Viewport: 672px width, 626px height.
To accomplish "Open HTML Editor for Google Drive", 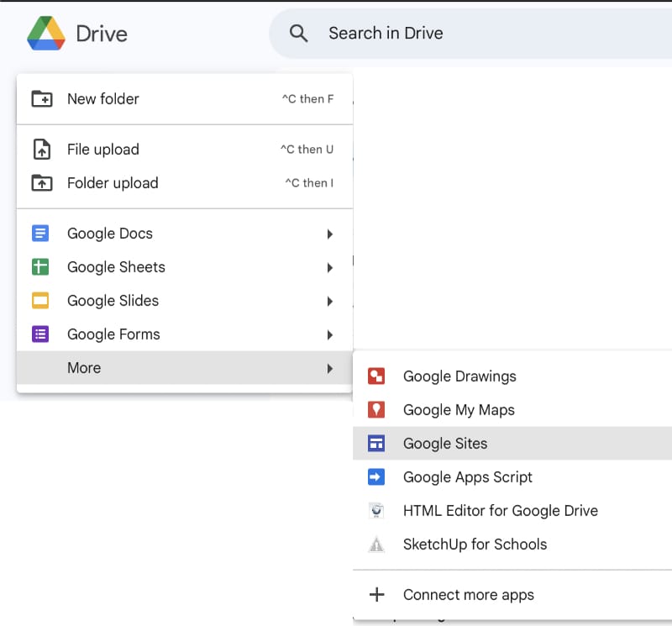I will click(x=500, y=511).
